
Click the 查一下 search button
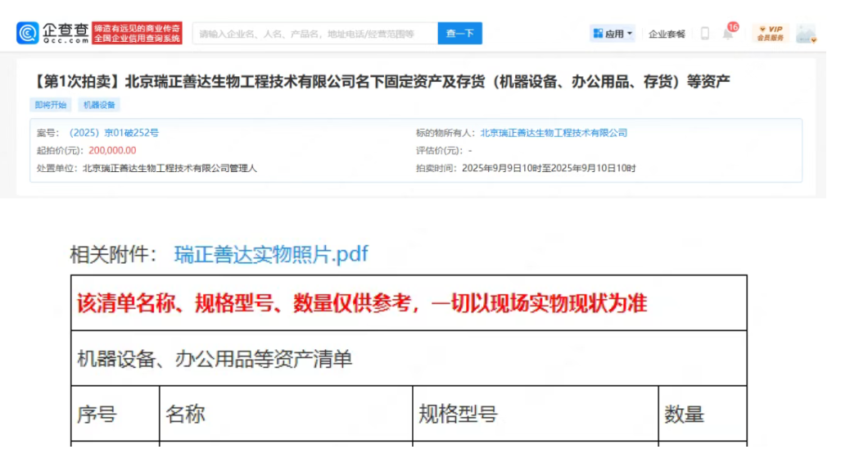tap(460, 34)
